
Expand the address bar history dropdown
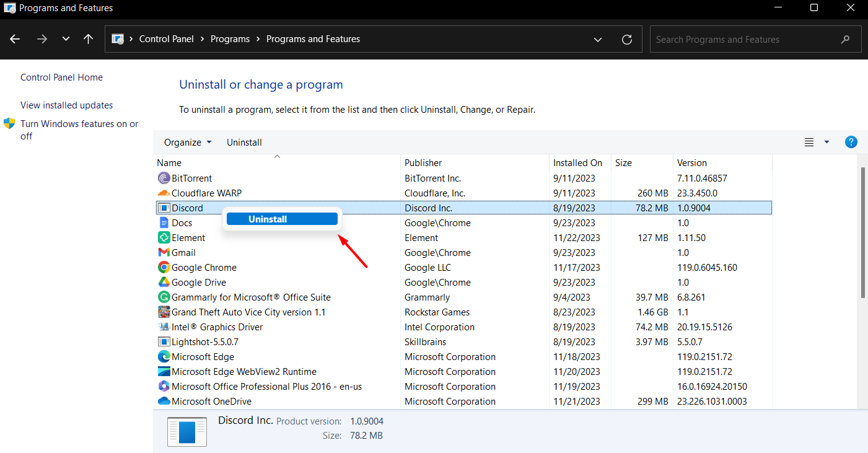point(598,39)
